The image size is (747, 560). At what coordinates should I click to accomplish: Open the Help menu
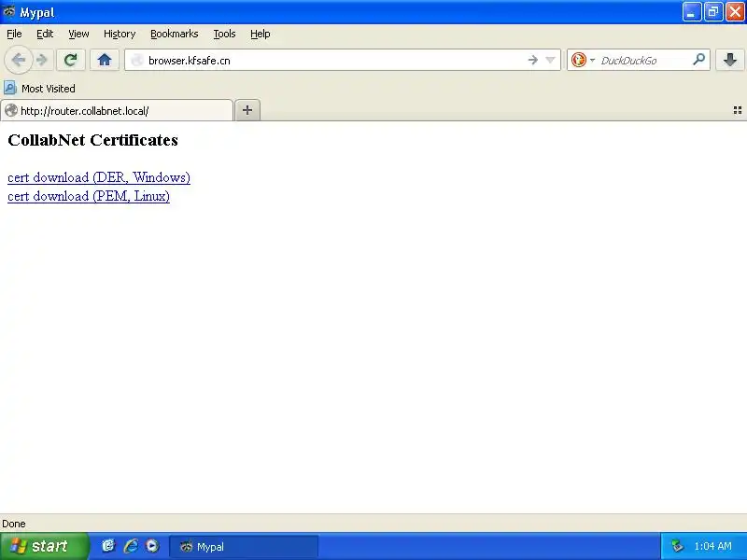261,34
